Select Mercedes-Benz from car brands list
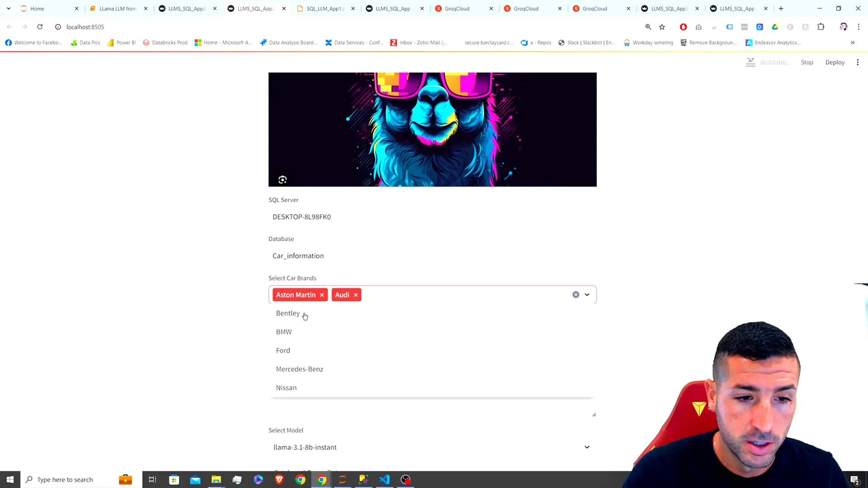 (x=300, y=369)
